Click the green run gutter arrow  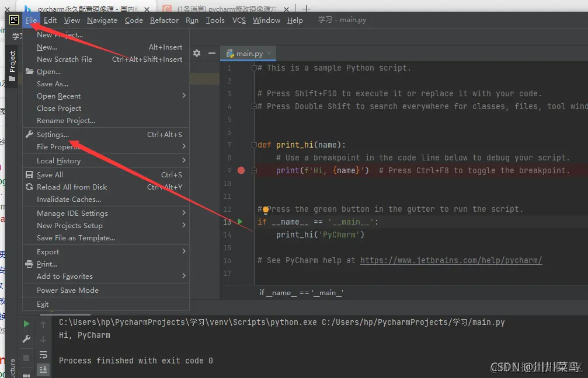[x=240, y=222]
